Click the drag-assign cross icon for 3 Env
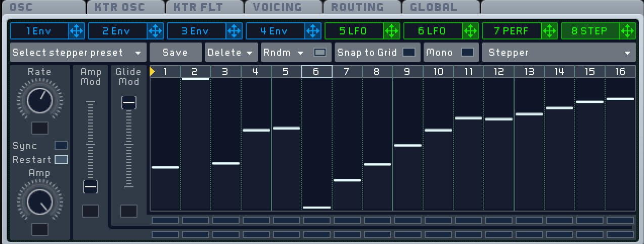This screenshot has height=244, width=644. [234, 31]
